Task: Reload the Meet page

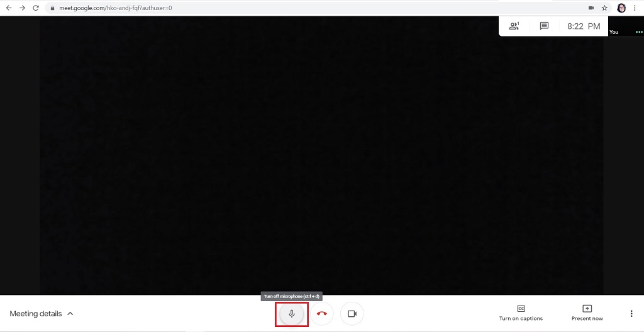Action: (36, 8)
